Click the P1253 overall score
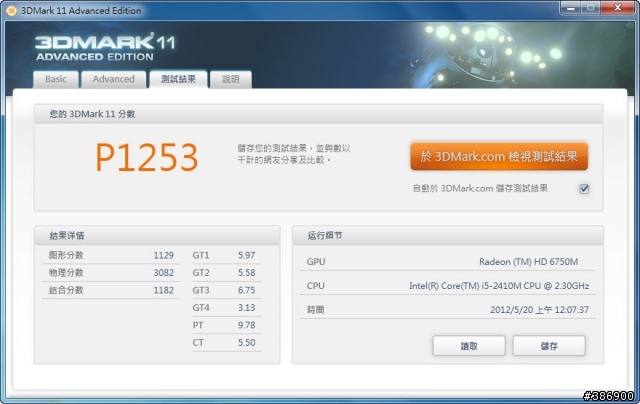The height and width of the screenshot is (404, 640). click(x=147, y=158)
